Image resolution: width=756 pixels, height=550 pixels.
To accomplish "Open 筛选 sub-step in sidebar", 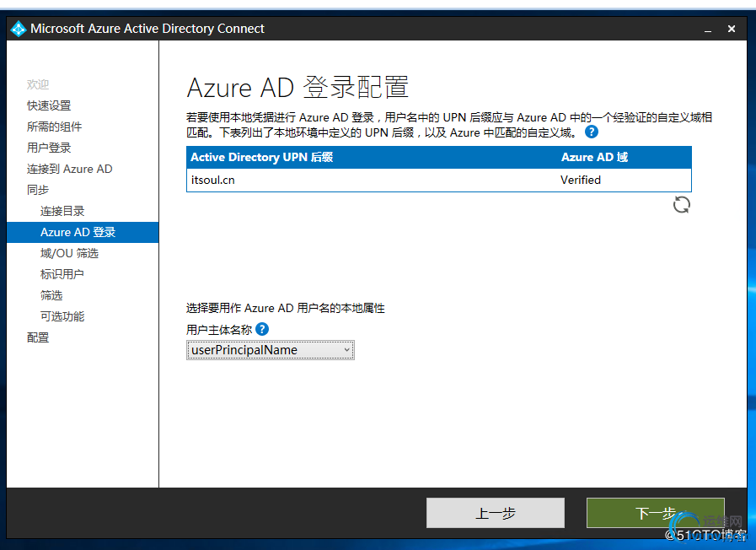I will pyautogui.click(x=51, y=295).
